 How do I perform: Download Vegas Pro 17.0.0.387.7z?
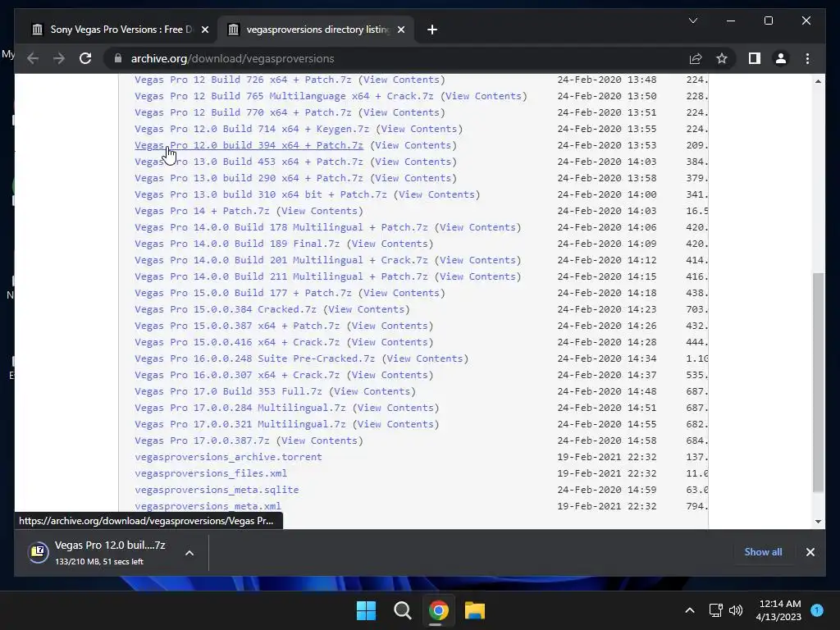coord(202,441)
